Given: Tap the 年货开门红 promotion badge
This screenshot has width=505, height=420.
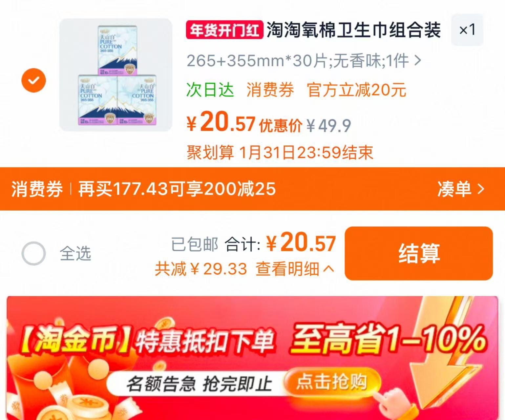Looking at the screenshot, I should [224, 30].
